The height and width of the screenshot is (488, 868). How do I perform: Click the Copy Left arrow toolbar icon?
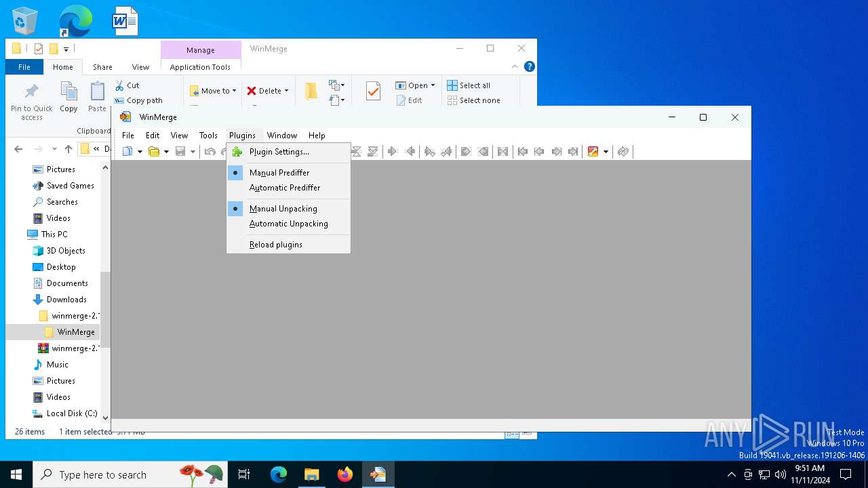click(x=410, y=152)
